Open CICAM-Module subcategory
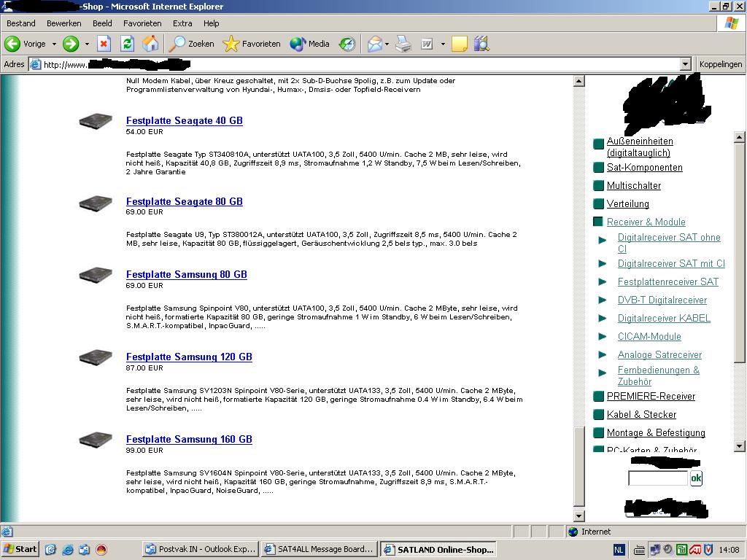 [x=649, y=336]
